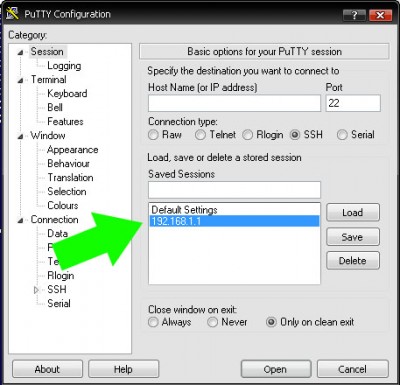Click the About button
Viewport: 400px width, 385px height.
click(x=47, y=369)
